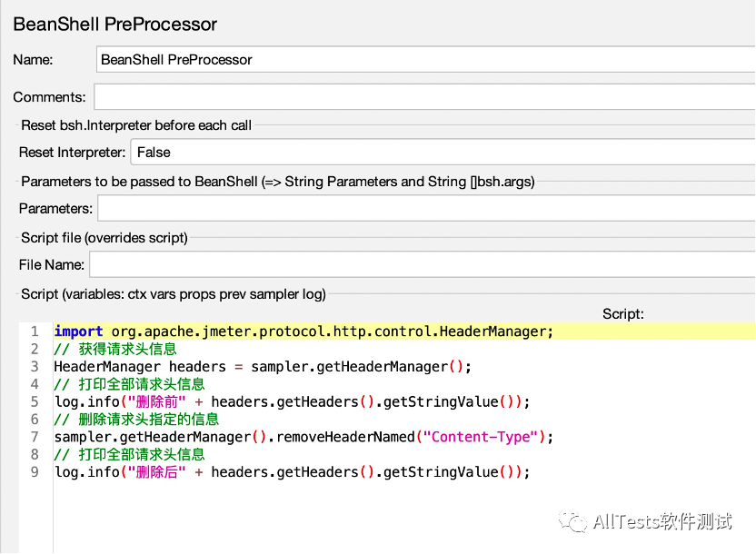Click the File Name input field
Screen dimensions: 756x554
pyautogui.click(x=423, y=264)
